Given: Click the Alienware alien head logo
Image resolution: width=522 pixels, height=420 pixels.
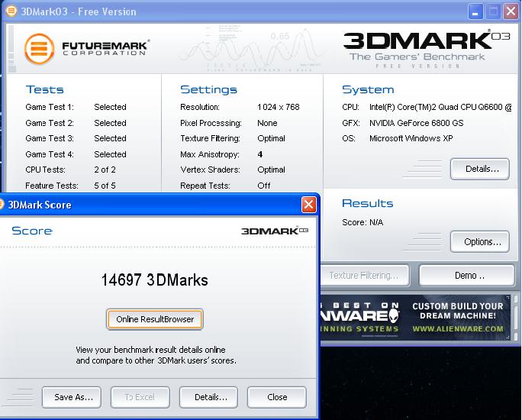Looking at the screenshot, I should coord(394,315).
